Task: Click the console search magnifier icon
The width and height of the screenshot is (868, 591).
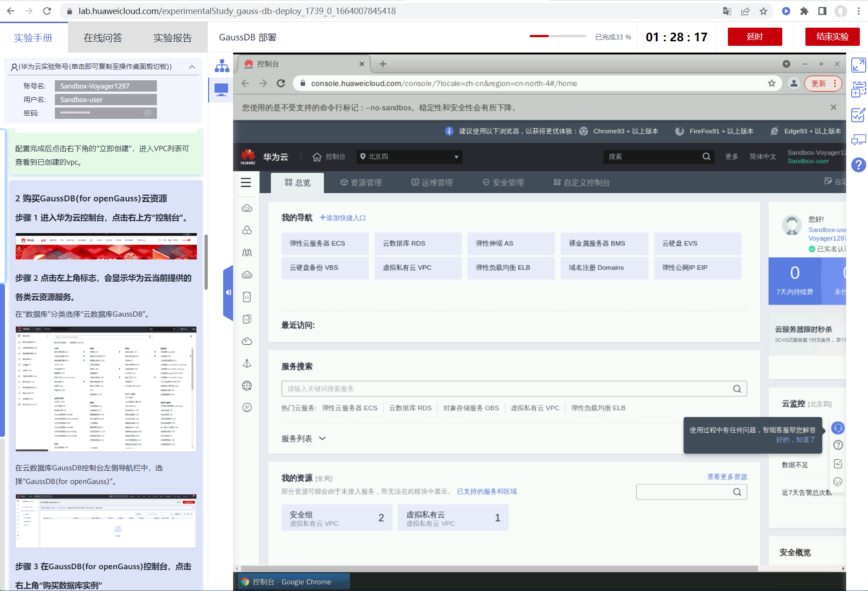Action: 707,156
